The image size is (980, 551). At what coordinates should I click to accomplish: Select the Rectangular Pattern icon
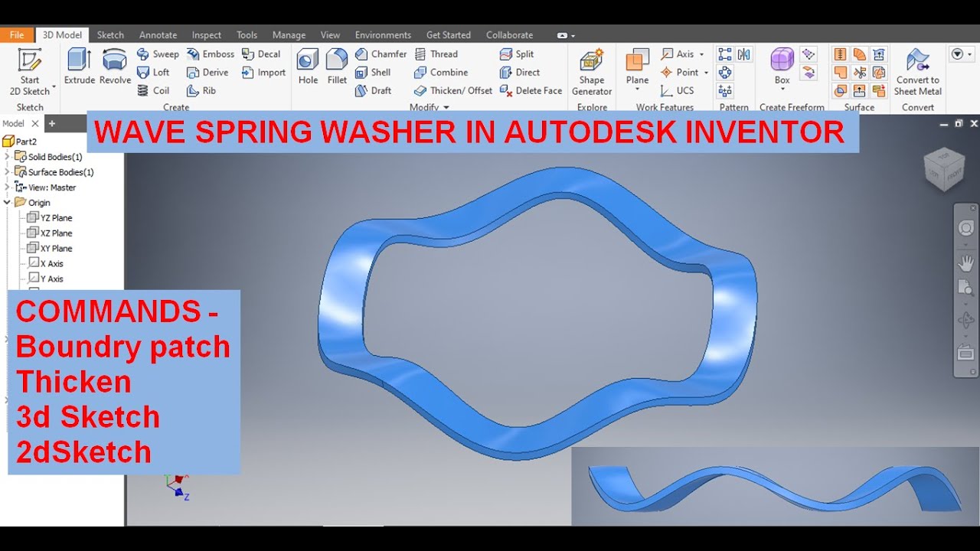tap(724, 54)
